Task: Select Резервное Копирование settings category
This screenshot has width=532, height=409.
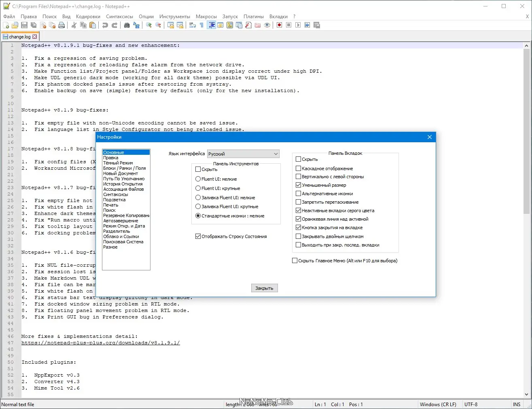Action: pos(126,215)
